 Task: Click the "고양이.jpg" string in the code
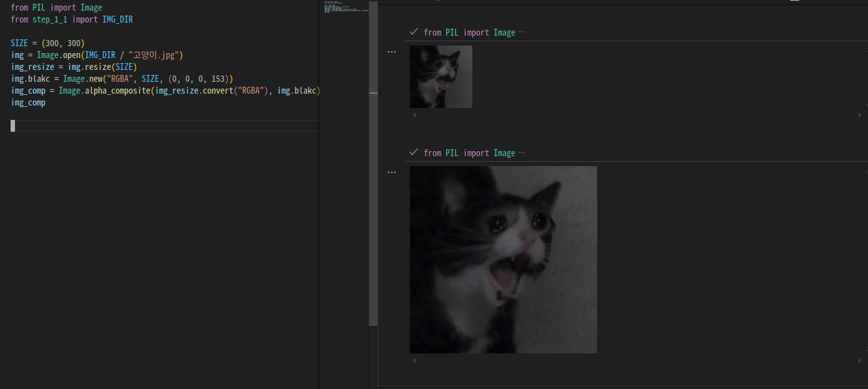click(x=155, y=55)
